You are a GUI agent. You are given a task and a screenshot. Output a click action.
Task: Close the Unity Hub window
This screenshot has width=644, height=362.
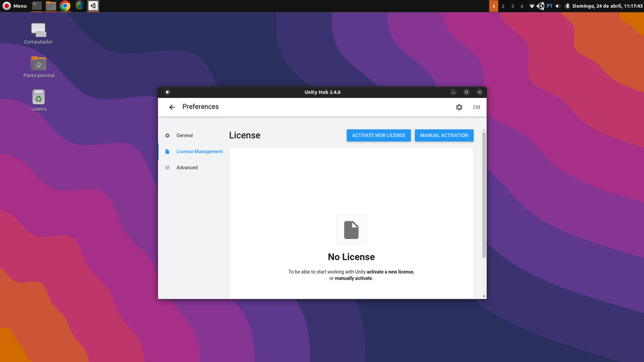click(479, 92)
